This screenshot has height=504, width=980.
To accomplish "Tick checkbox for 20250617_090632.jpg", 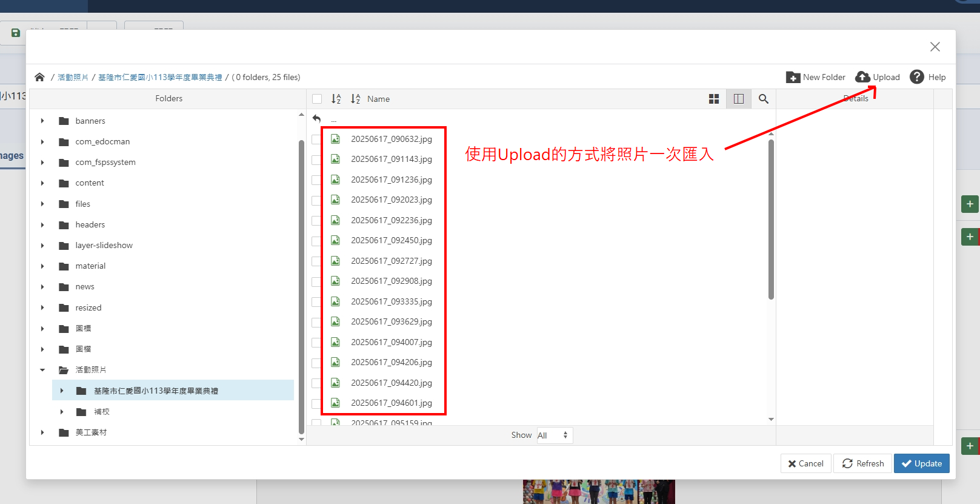I will (316, 139).
